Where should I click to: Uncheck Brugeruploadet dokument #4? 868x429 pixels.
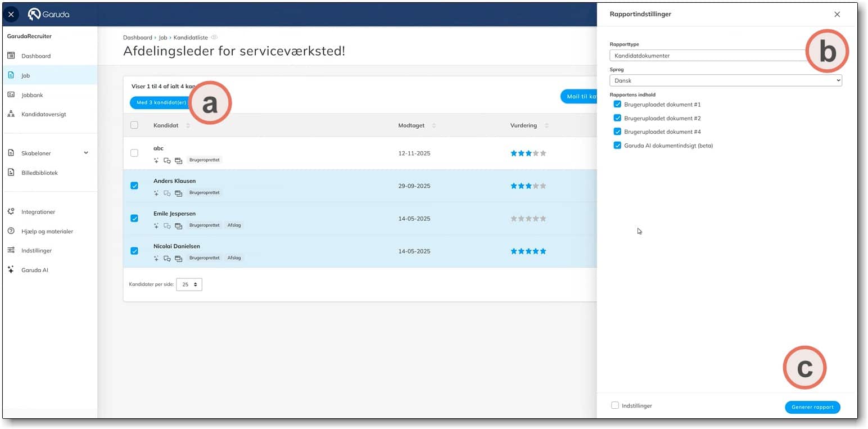click(x=617, y=132)
